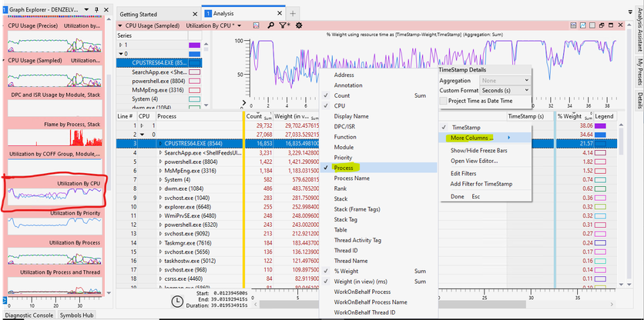Open the Details side tab
The height and width of the screenshot is (320, 644).
tap(639, 101)
